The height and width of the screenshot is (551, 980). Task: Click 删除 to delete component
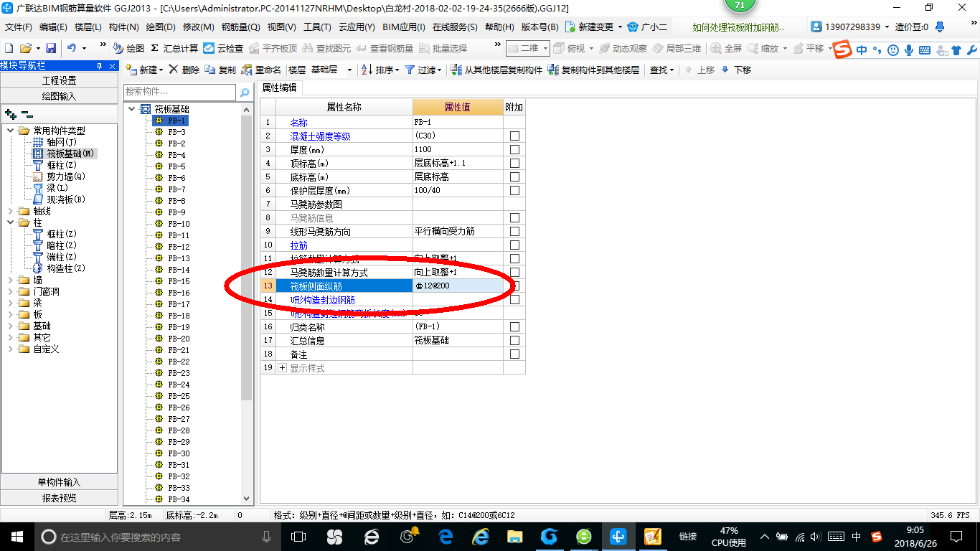(184, 70)
